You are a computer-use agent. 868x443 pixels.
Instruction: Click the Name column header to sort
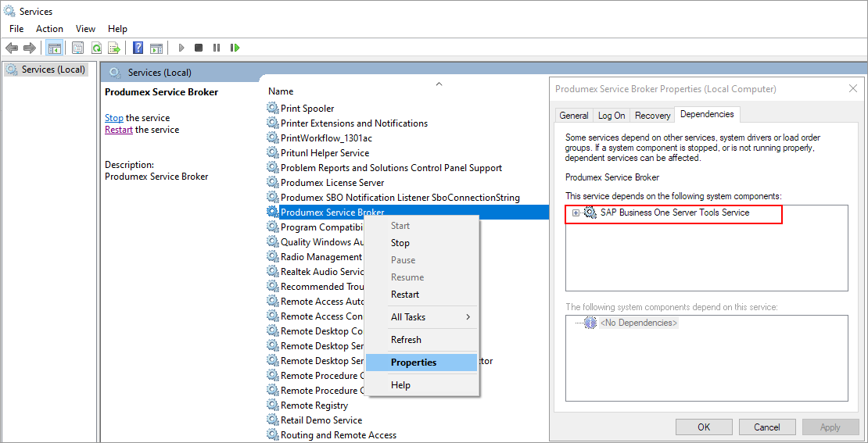pos(281,91)
